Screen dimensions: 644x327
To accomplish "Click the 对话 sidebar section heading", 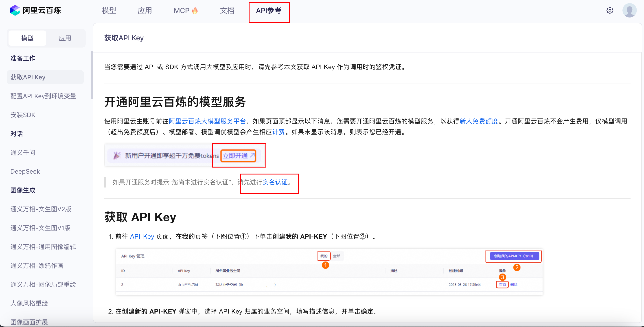I will point(17,134).
